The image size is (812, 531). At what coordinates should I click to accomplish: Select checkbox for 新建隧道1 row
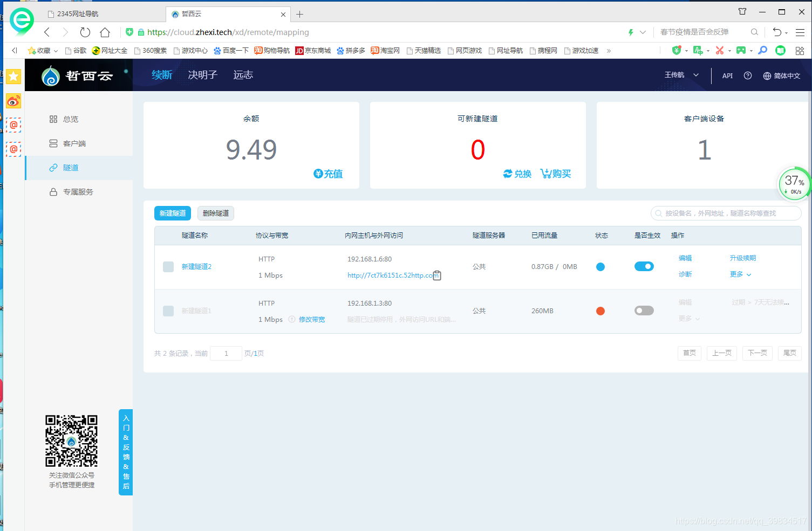coord(168,311)
